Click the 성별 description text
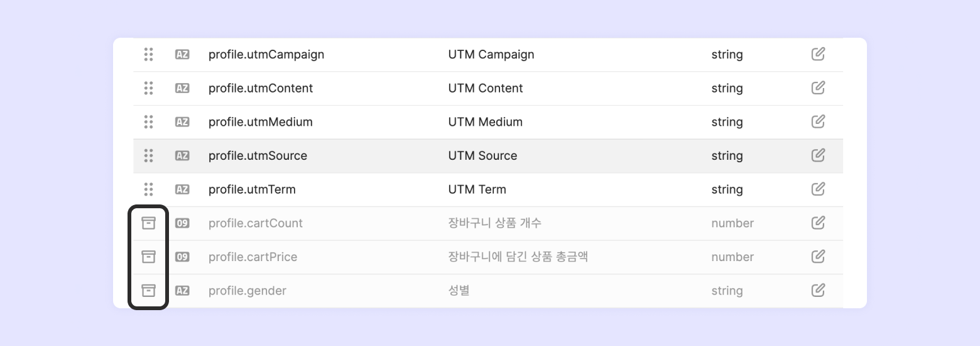Viewport: 980px width, 346px height. point(459,291)
